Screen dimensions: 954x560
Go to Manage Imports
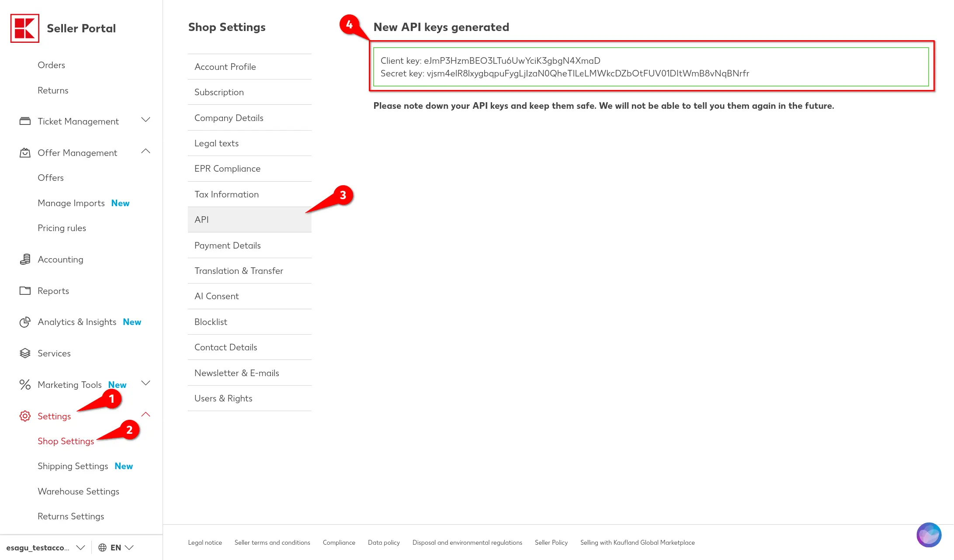[x=71, y=203]
